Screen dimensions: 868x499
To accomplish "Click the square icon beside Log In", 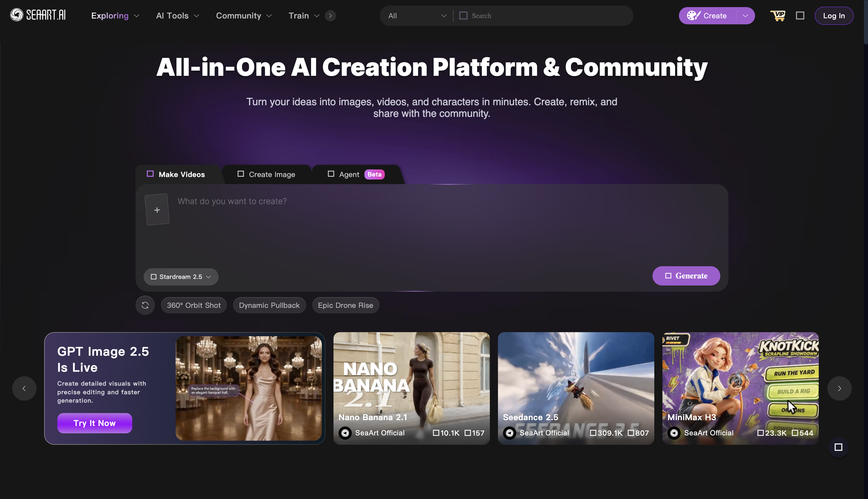I will tap(800, 15).
